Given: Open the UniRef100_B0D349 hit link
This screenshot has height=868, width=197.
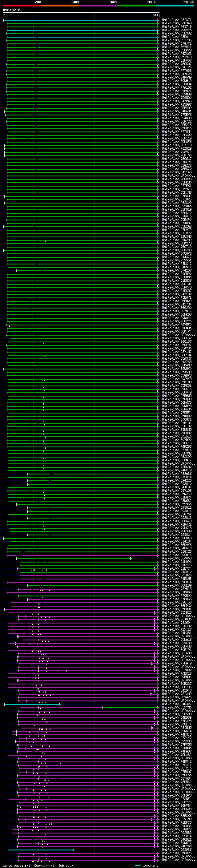Looking at the screenshot, I should tap(176, 23).
